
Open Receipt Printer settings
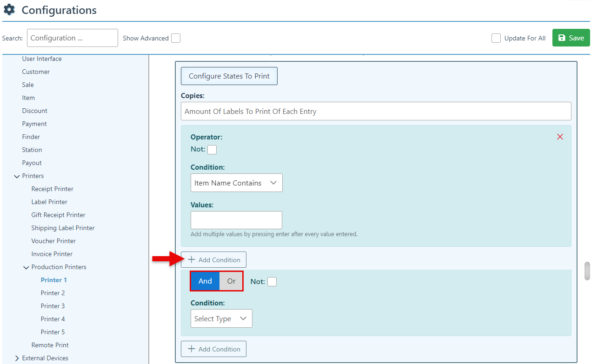[x=52, y=189]
